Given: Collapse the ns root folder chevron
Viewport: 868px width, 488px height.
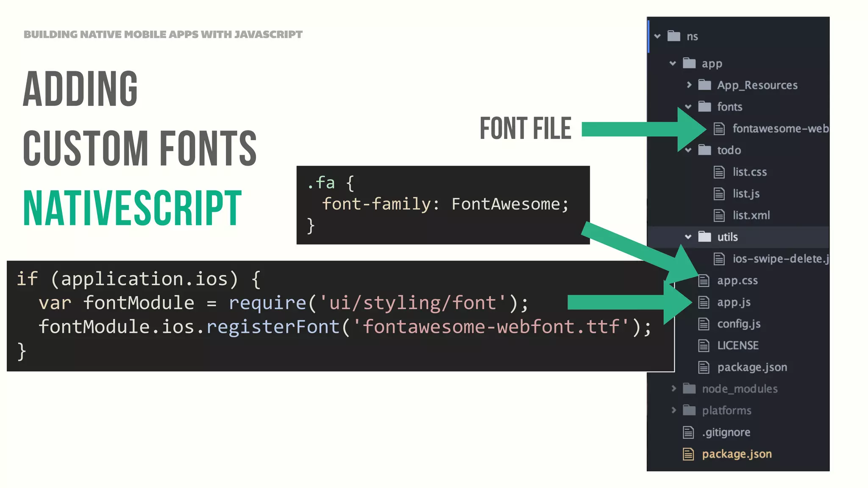Looking at the screenshot, I should tap(657, 36).
